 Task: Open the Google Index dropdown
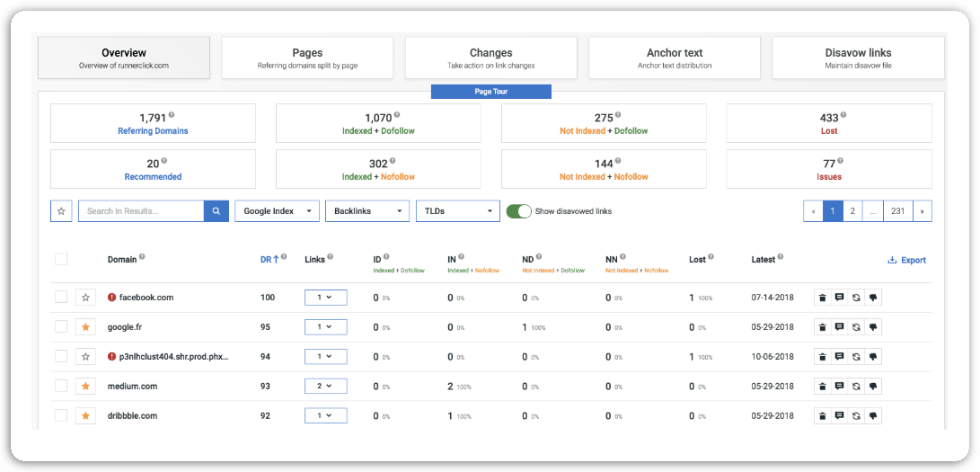click(277, 211)
